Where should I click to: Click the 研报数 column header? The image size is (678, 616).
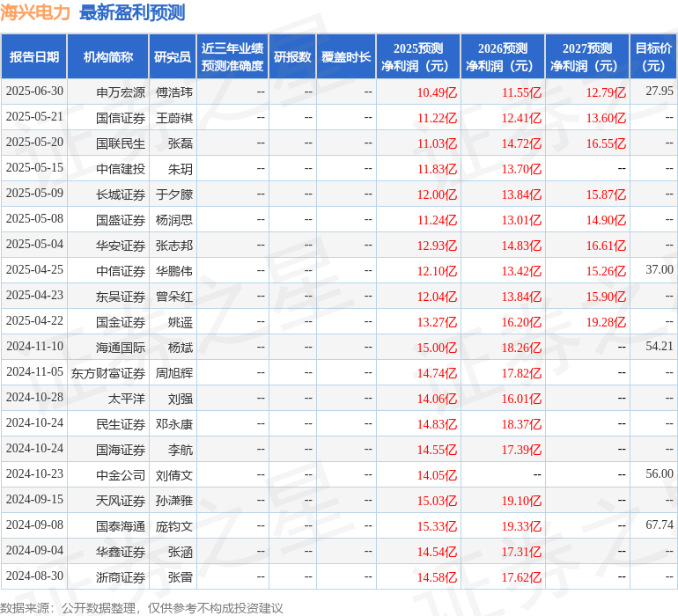tap(292, 57)
